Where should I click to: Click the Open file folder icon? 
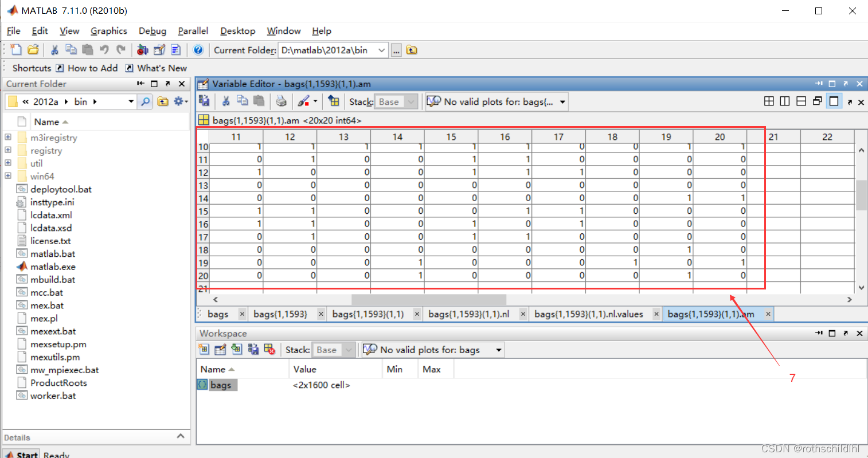pyautogui.click(x=33, y=50)
